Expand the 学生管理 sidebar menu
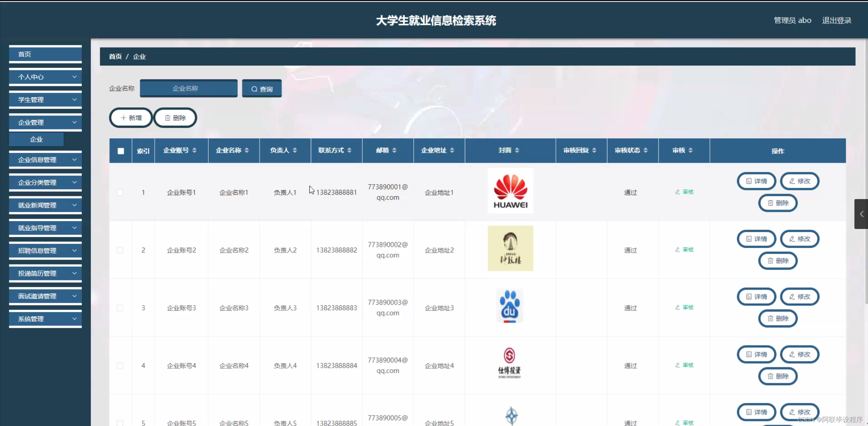868x426 pixels. point(45,100)
